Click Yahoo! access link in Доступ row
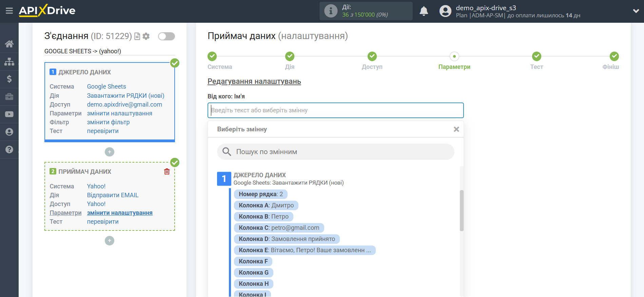The width and height of the screenshot is (644, 297). click(96, 204)
